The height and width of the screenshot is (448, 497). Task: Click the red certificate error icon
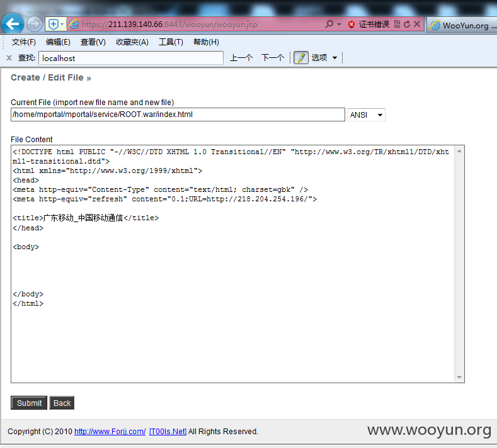tap(351, 25)
